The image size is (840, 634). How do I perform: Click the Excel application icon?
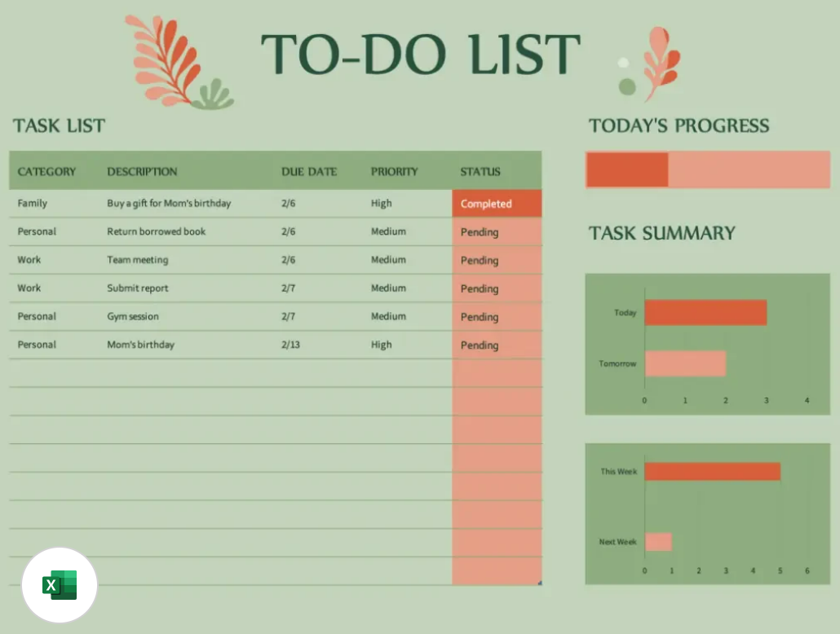[x=58, y=584]
